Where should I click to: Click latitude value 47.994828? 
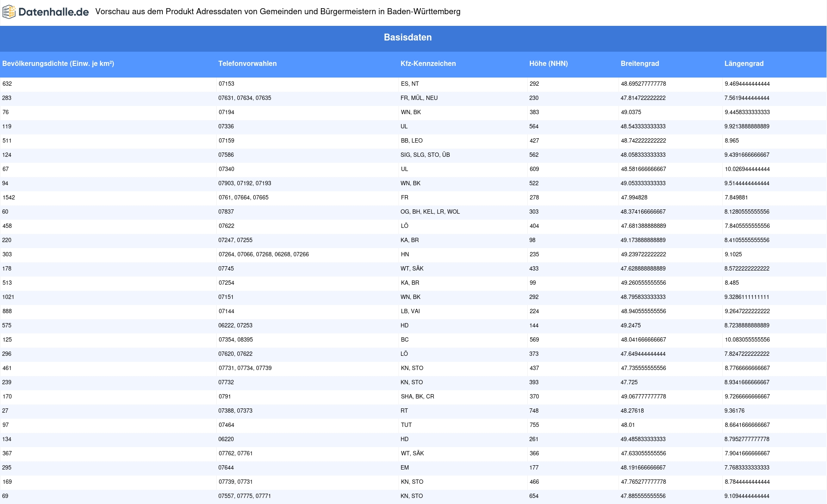click(x=634, y=198)
